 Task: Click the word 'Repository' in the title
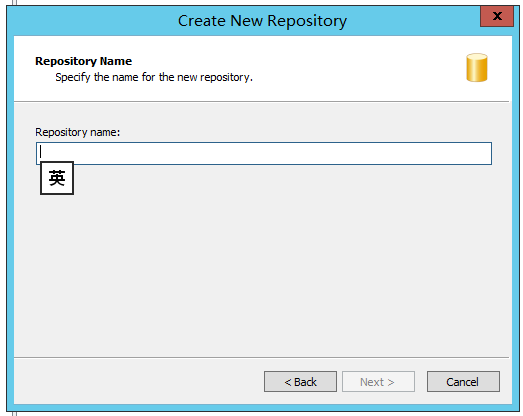point(307,21)
